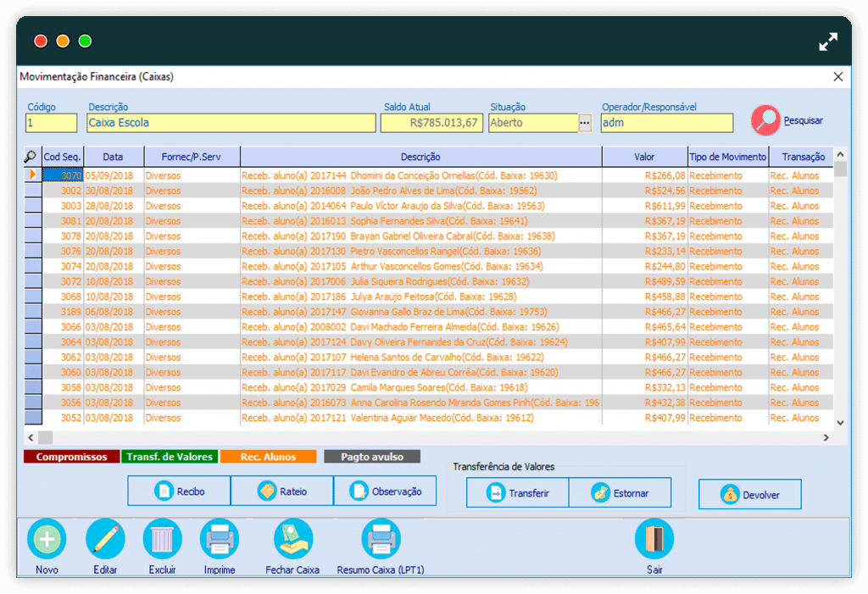The width and height of the screenshot is (868, 594).
Task: Click the Recibo button
Action: pos(179,491)
